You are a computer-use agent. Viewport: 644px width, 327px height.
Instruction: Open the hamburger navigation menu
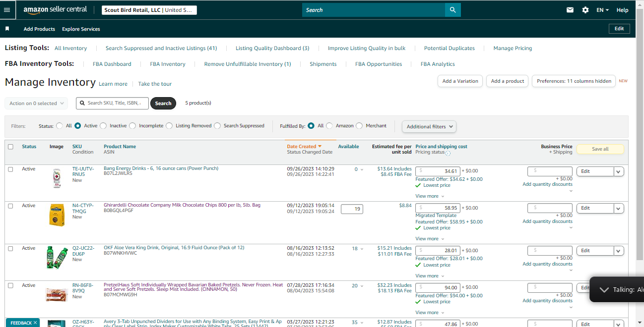click(x=7, y=10)
